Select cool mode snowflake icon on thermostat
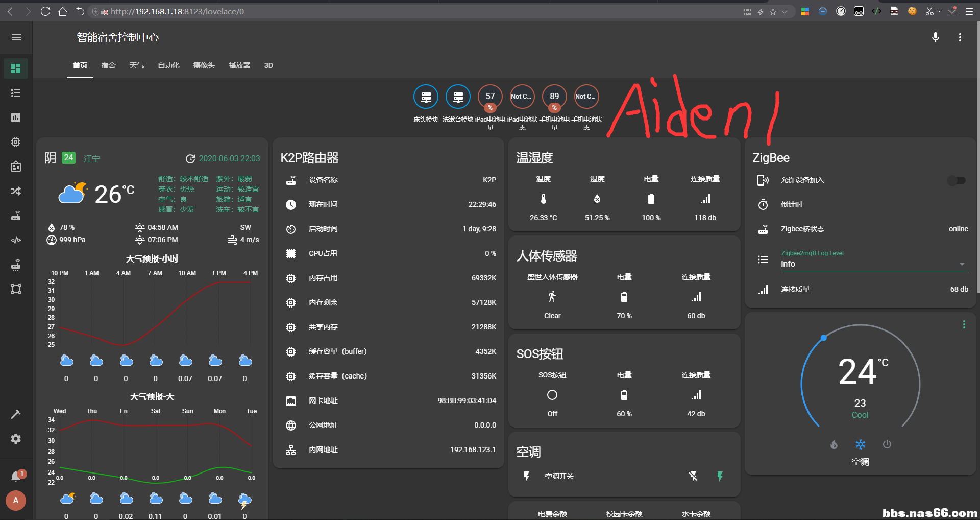Viewport: 980px width, 520px height. pos(861,444)
